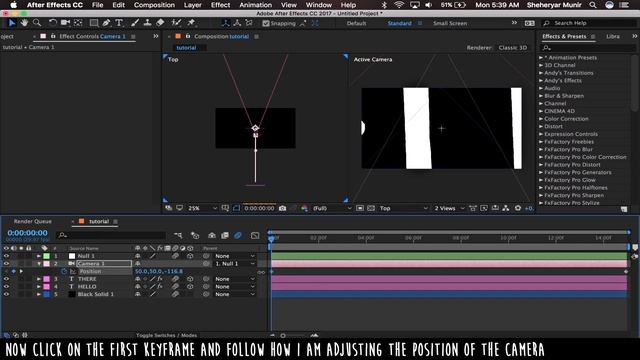Click the Wi-Fi icon in the menu bar
This screenshot has width=640, height=360.
pos(399,5)
